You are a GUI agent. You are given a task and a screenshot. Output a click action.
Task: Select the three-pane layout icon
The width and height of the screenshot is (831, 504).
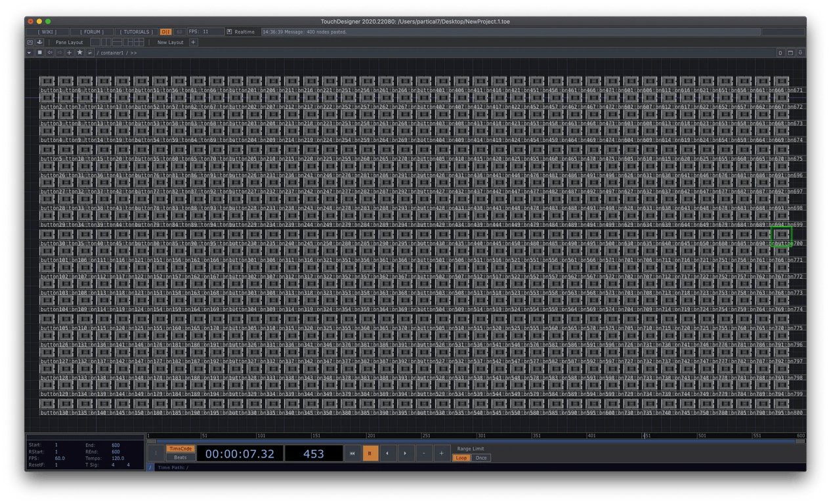[129, 42]
